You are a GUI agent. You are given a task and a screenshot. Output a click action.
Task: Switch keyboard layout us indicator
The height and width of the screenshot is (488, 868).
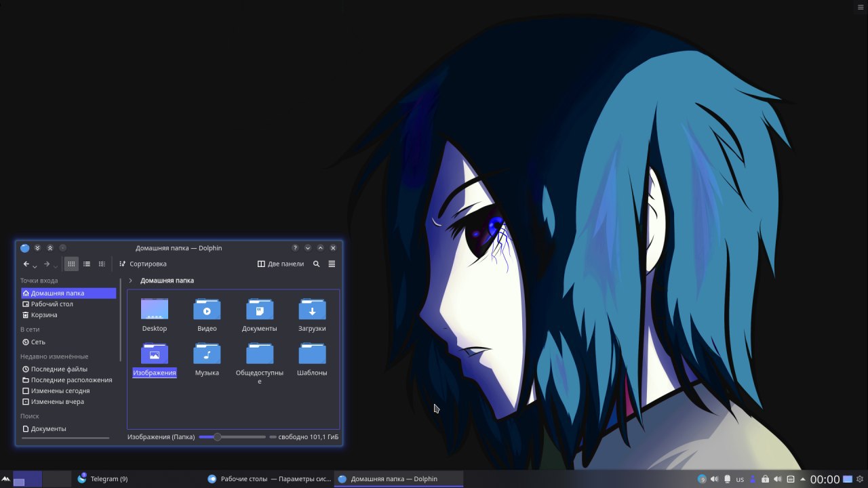(740, 479)
